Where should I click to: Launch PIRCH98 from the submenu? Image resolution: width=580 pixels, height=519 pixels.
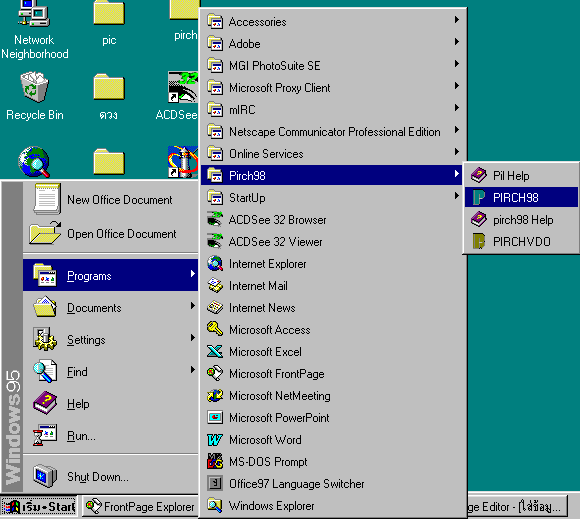[521, 198]
